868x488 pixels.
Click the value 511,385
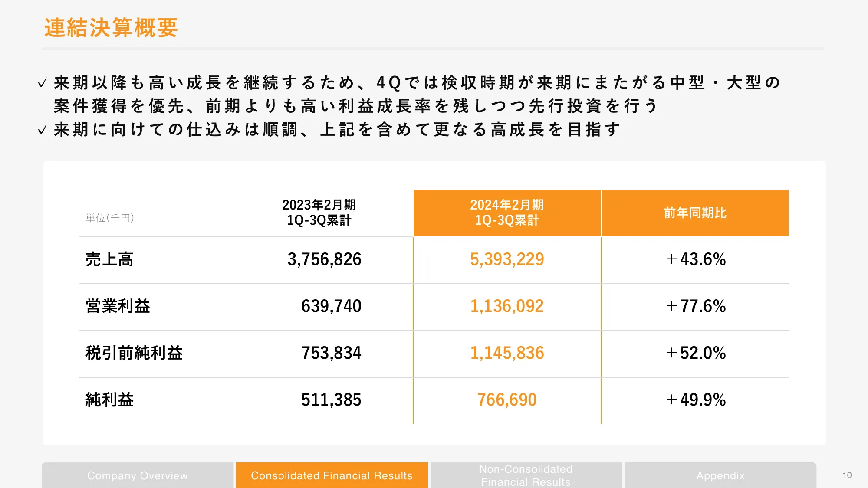(331, 400)
